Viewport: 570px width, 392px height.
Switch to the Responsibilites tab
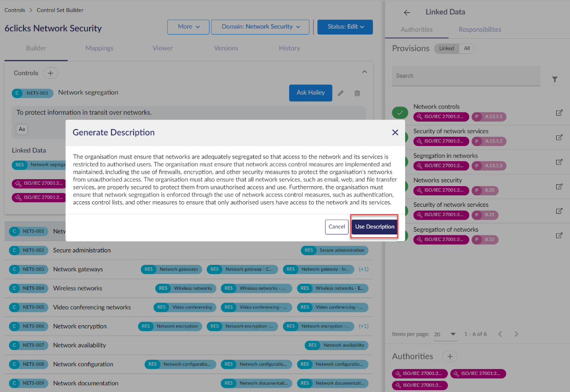click(480, 29)
